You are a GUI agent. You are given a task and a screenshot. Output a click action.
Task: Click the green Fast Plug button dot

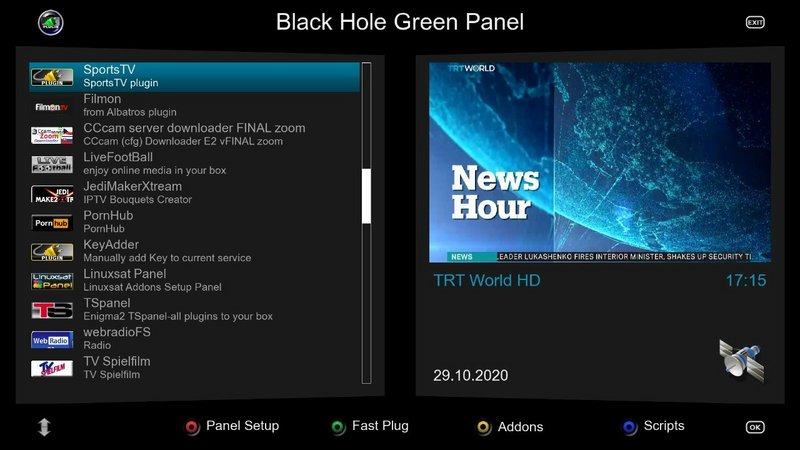[338, 427]
